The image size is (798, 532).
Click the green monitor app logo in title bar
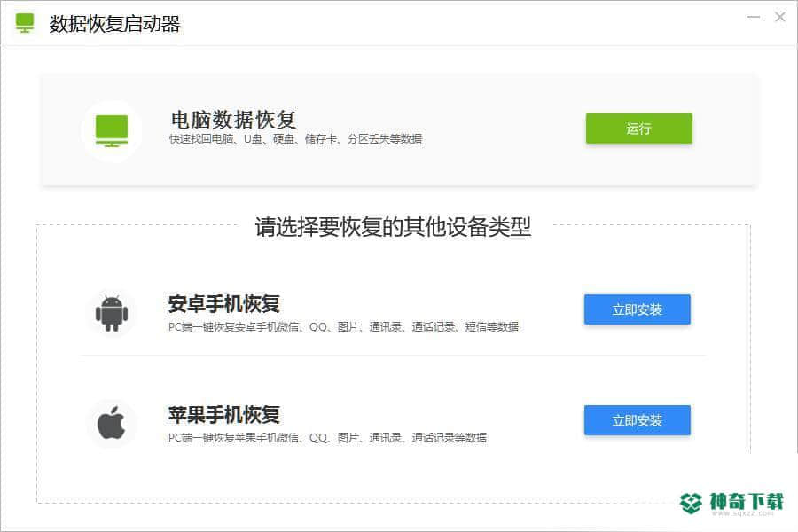point(25,23)
